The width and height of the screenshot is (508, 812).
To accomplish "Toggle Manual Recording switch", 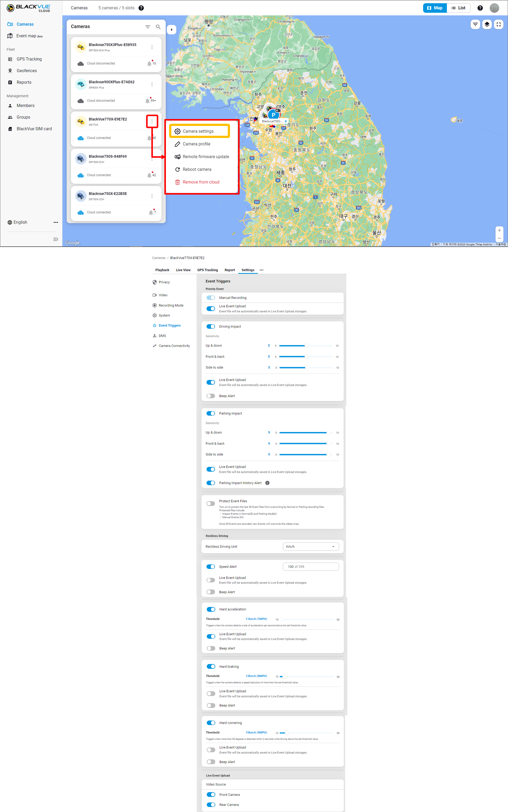I will point(211,298).
